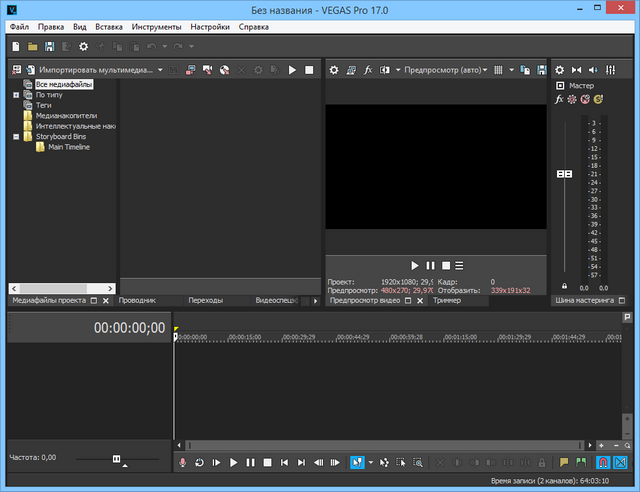Toggle the snapping magnet button on timeline toolbar
Image resolution: width=640 pixels, height=492 pixels.
pos(603,463)
